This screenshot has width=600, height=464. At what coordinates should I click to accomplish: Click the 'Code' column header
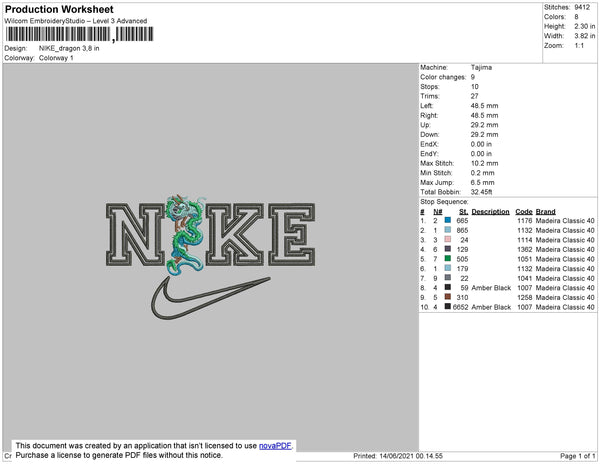click(x=524, y=212)
